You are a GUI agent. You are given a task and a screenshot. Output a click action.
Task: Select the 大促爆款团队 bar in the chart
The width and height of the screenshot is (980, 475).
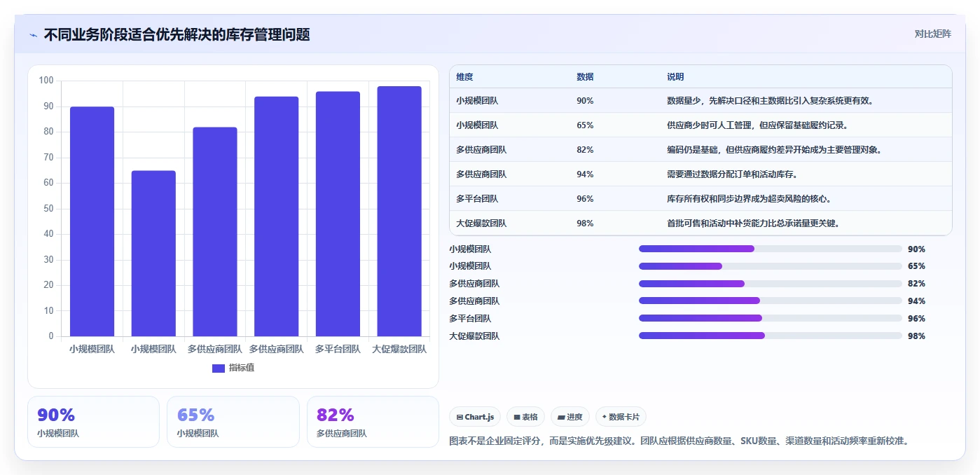coord(399,212)
